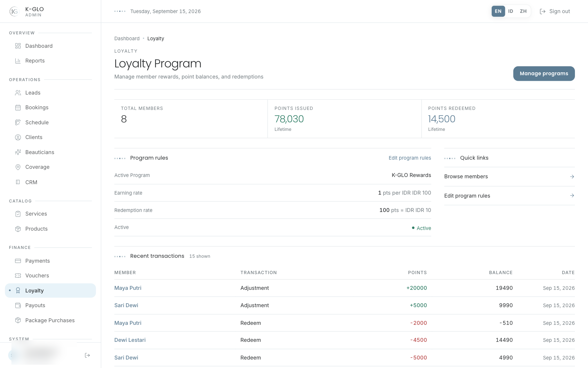This screenshot has height=368, width=588.
Task: Open Sari Dewi from the -5000 Redeem row
Action: (x=126, y=358)
